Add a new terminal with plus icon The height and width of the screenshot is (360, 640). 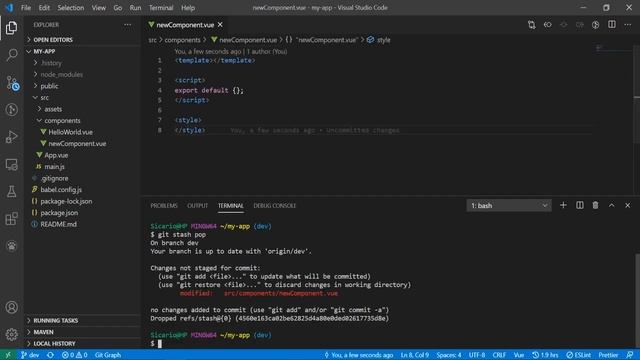click(563, 205)
